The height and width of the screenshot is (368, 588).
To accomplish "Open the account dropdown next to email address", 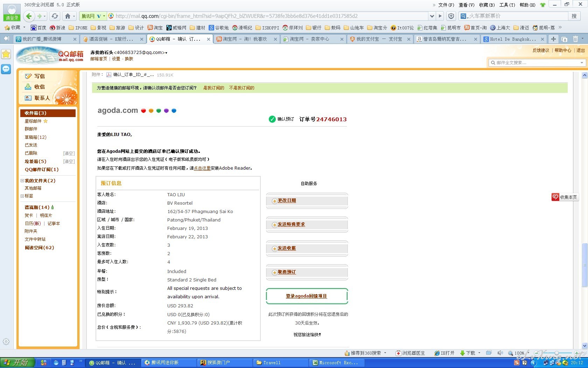I will click(x=166, y=53).
